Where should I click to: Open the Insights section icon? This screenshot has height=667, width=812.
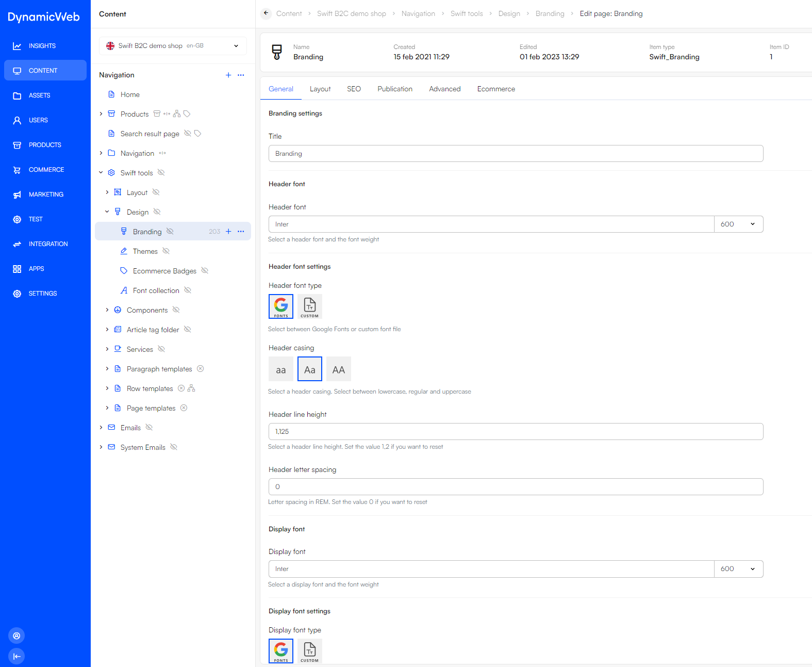17,46
